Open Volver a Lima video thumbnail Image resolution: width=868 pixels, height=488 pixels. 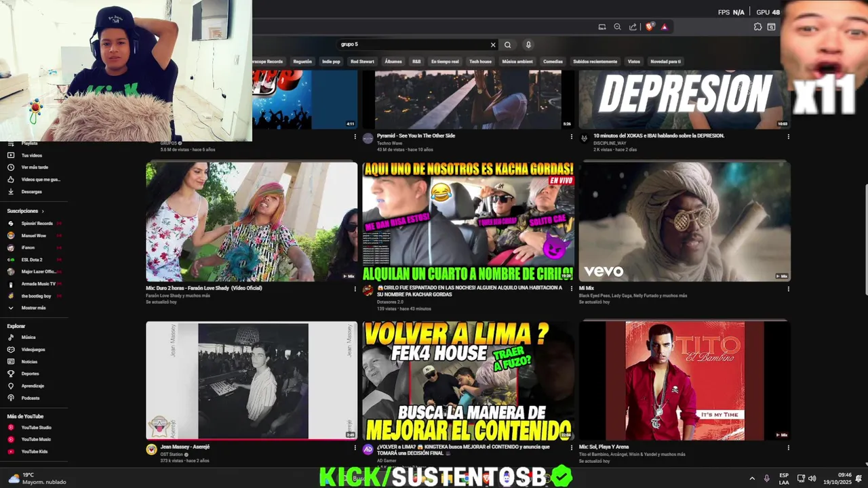(468, 381)
